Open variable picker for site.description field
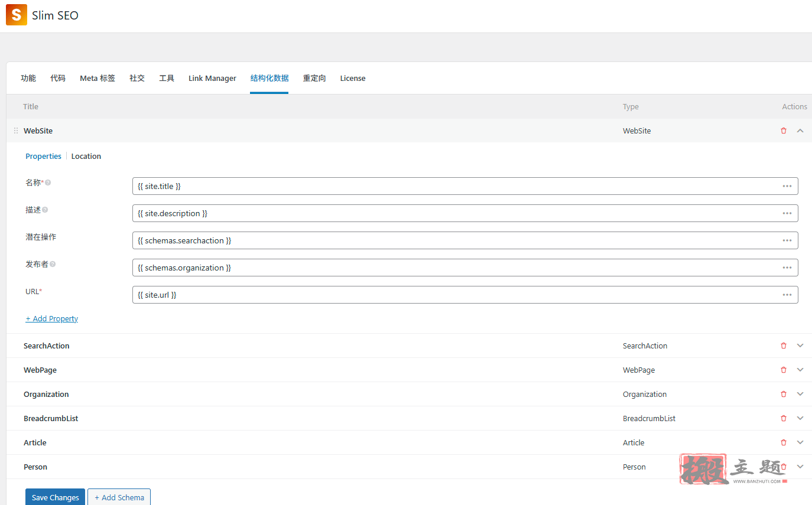 787,213
